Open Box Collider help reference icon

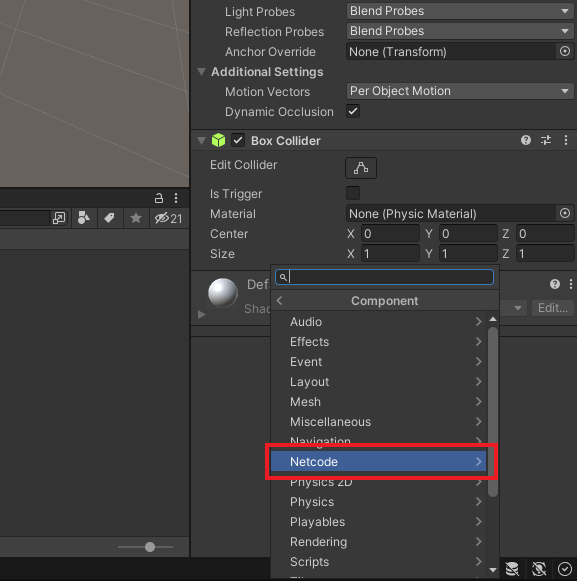click(525, 140)
